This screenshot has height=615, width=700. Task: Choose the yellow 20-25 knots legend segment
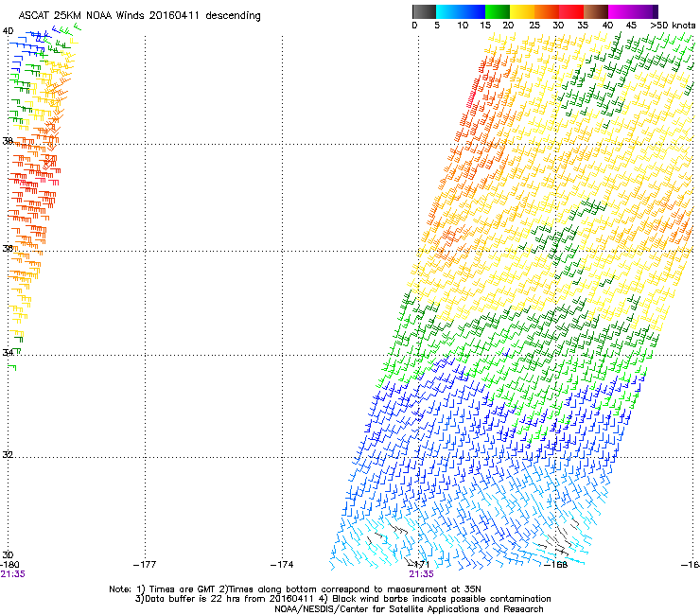click(522, 11)
